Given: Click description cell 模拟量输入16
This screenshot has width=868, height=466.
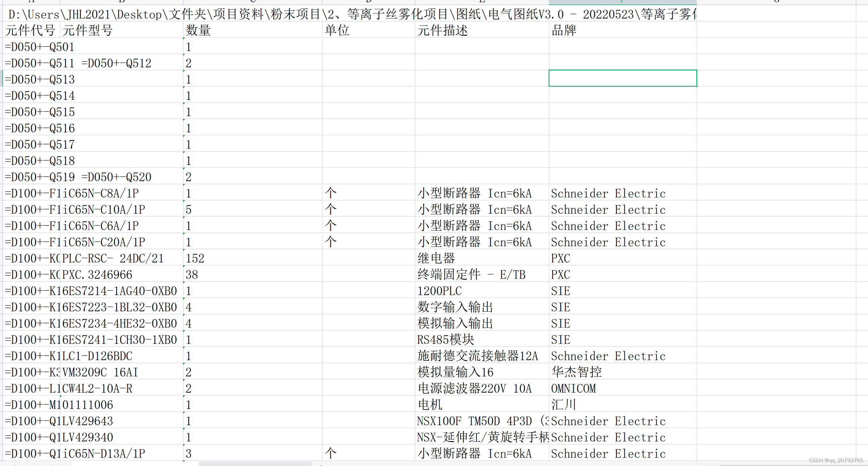Looking at the screenshot, I should pos(482,371).
